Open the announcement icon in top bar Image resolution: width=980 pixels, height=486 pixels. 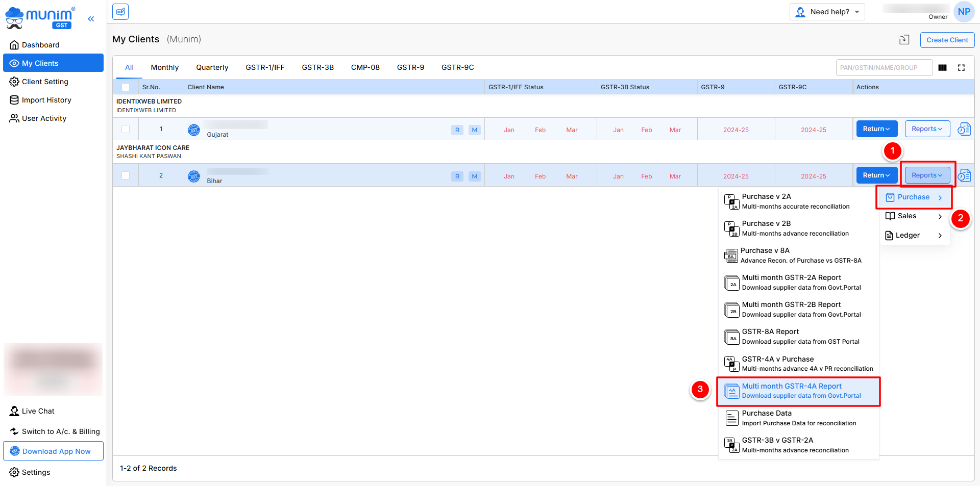pos(120,12)
